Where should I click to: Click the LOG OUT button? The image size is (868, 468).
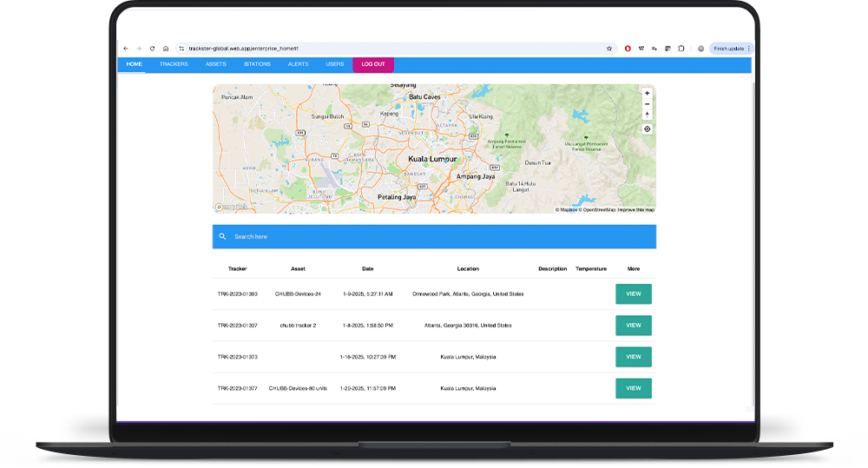373,64
